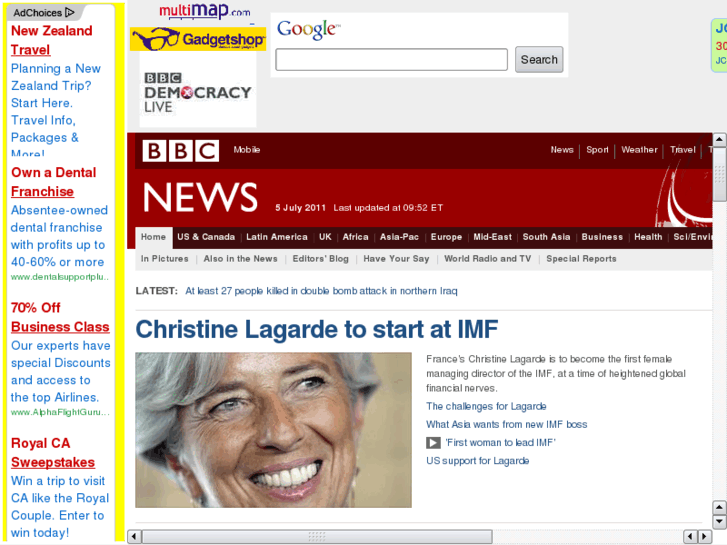The width and height of the screenshot is (727, 545).
Task: Click the '5 July 2011' date text
Action: coord(300,208)
